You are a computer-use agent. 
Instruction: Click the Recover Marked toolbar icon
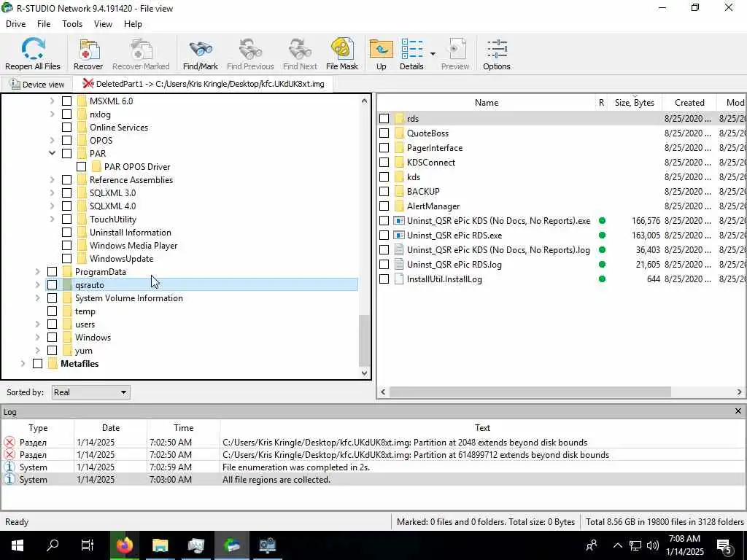pyautogui.click(x=141, y=49)
